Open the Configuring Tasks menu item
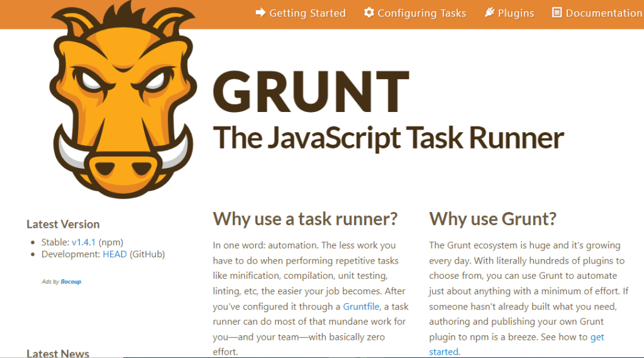The width and height of the screenshot is (644, 358). pyautogui.click(x=415, y=13)
